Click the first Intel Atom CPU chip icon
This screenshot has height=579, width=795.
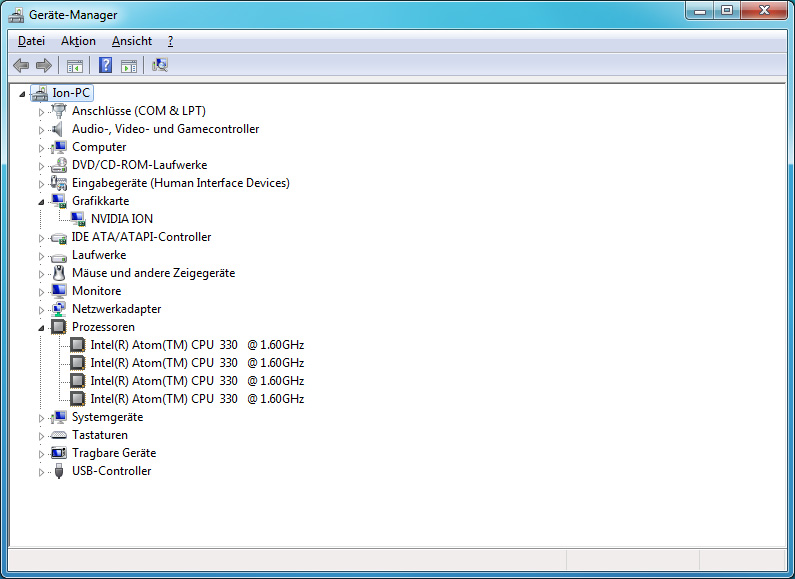tap(78, 345)
